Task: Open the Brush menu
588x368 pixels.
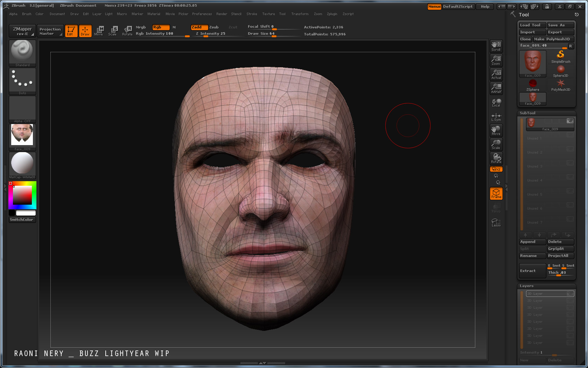Action: coord(27,14)
